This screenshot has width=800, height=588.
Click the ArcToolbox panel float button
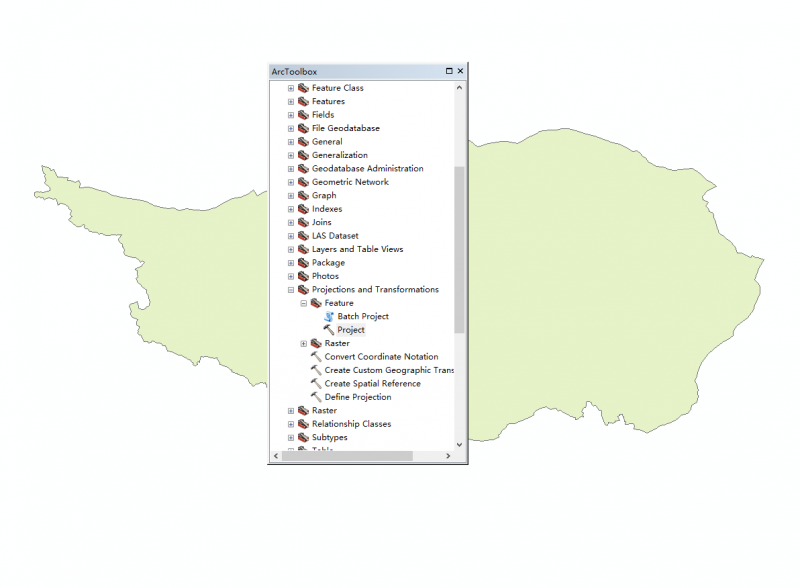449,71
